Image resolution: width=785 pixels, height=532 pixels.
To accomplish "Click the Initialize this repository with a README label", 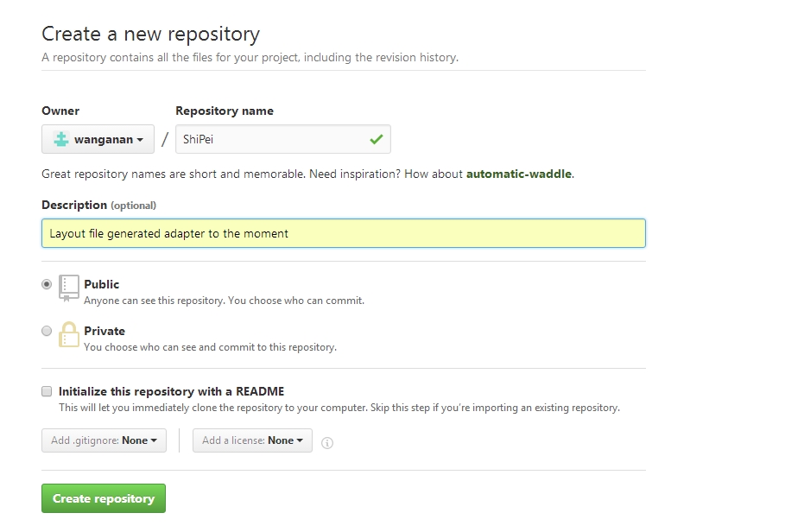I will pos(171,391).
